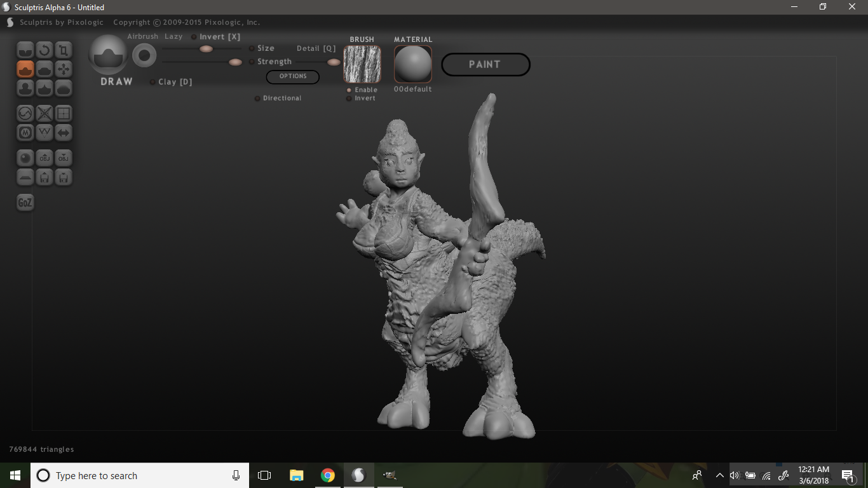Open the brush OPTIONS button
868x488 pixels.
coord(293,76)
